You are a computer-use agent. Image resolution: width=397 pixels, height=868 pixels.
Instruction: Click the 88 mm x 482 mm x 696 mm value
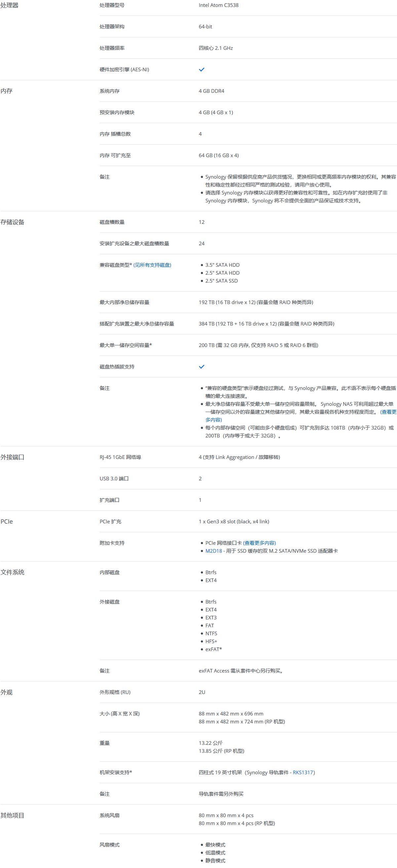[231, 714]
